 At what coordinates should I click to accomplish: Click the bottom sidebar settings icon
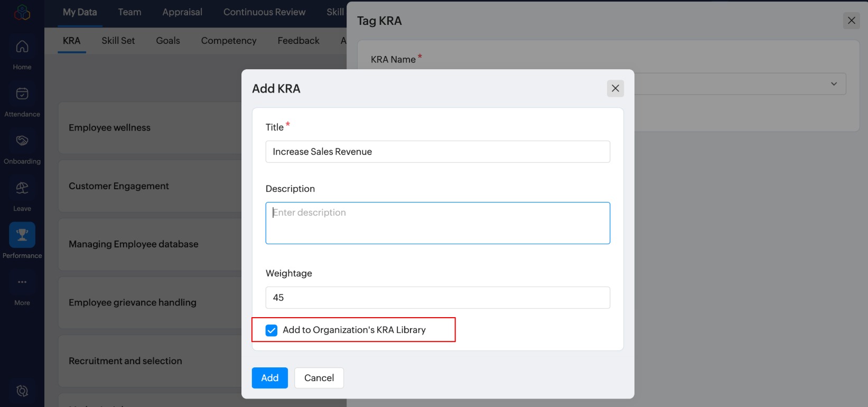22,391
